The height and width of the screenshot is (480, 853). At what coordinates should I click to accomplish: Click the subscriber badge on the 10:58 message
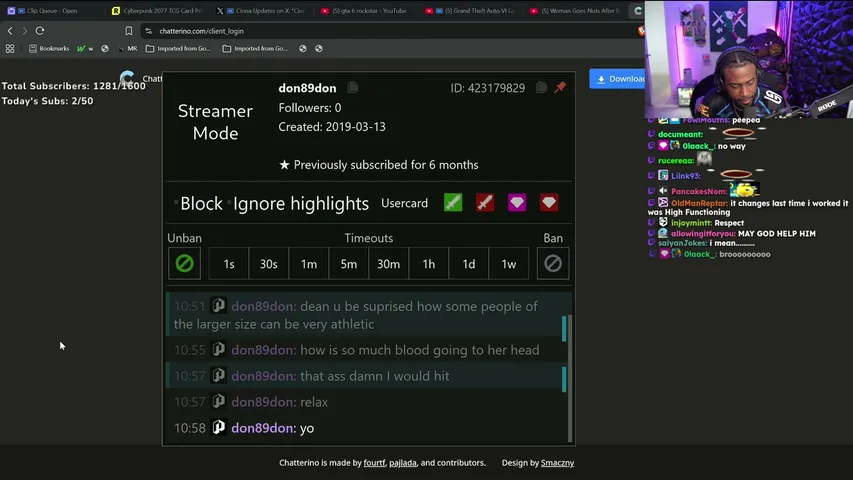point(219,427)
